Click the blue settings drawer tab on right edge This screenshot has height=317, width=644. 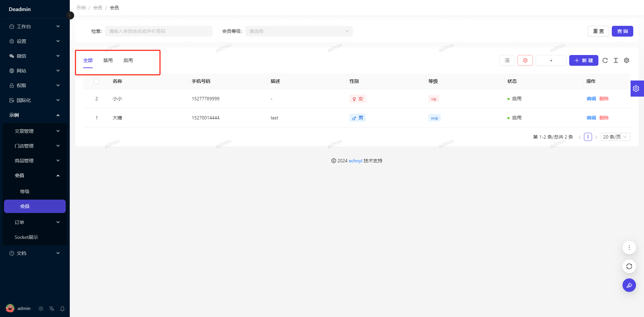click(x=636, y=89)
